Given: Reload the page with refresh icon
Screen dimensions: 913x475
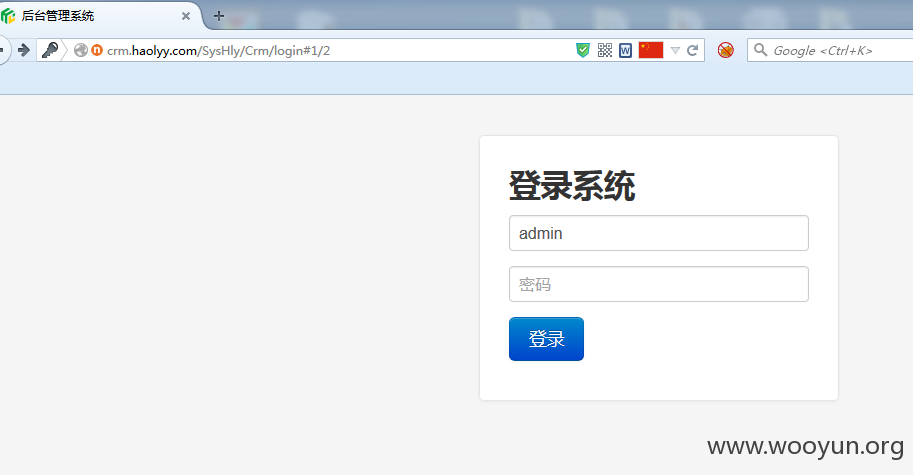Looking at the screenshot, I should (692, 51).
